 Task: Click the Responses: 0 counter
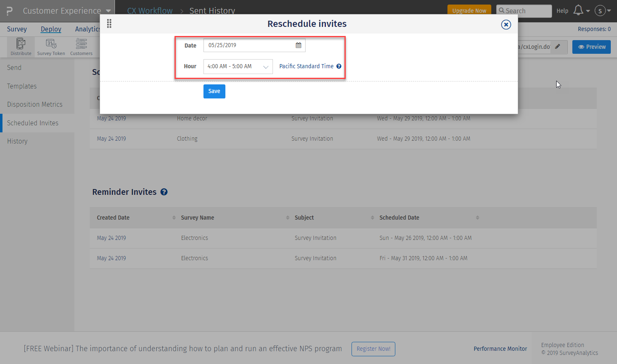(594, 29)
